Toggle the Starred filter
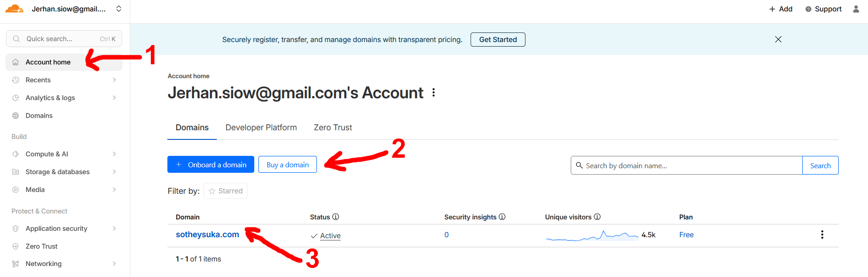The height and width of the screenshot is (277, 868). tap(225, 191)
